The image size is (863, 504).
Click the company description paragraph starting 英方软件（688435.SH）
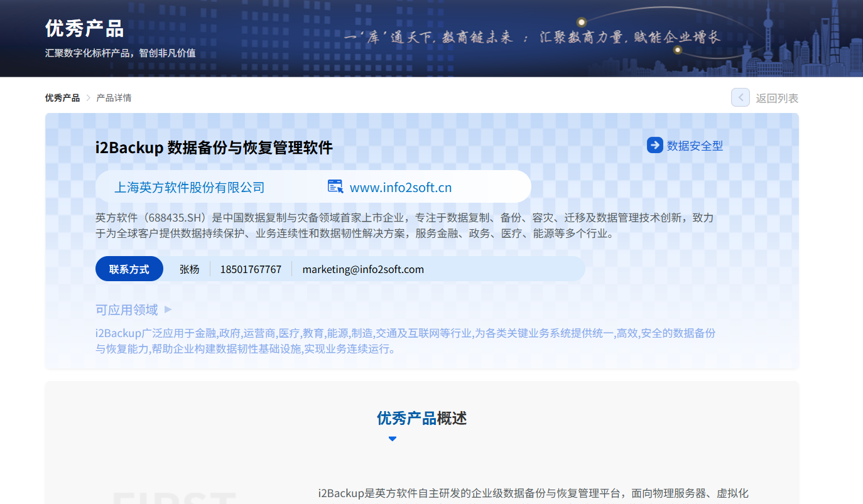pos(404,225)
